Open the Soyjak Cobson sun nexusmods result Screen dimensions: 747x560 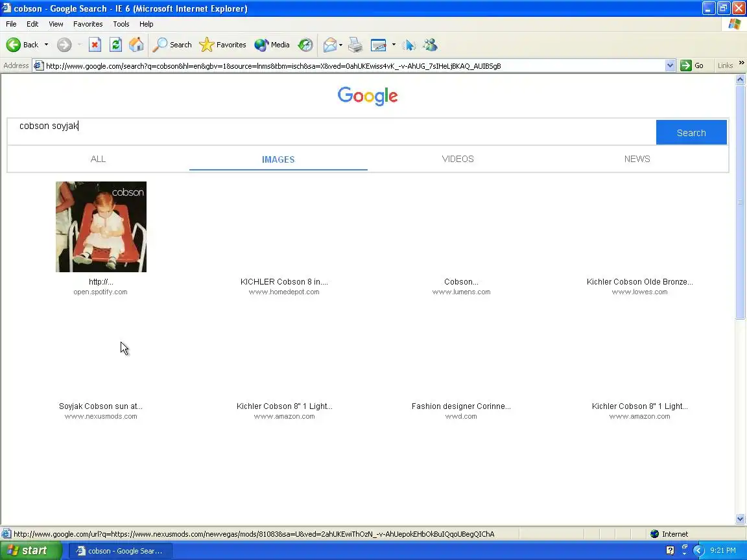tap(101, 406)
